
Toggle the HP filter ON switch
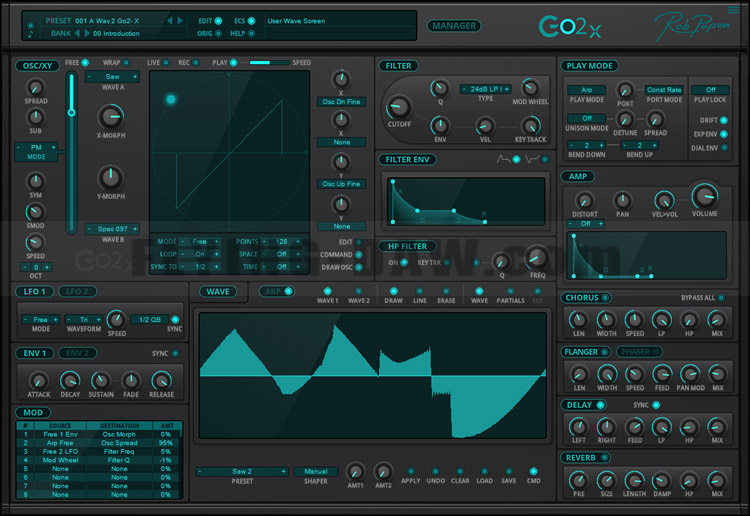point(404,263)
